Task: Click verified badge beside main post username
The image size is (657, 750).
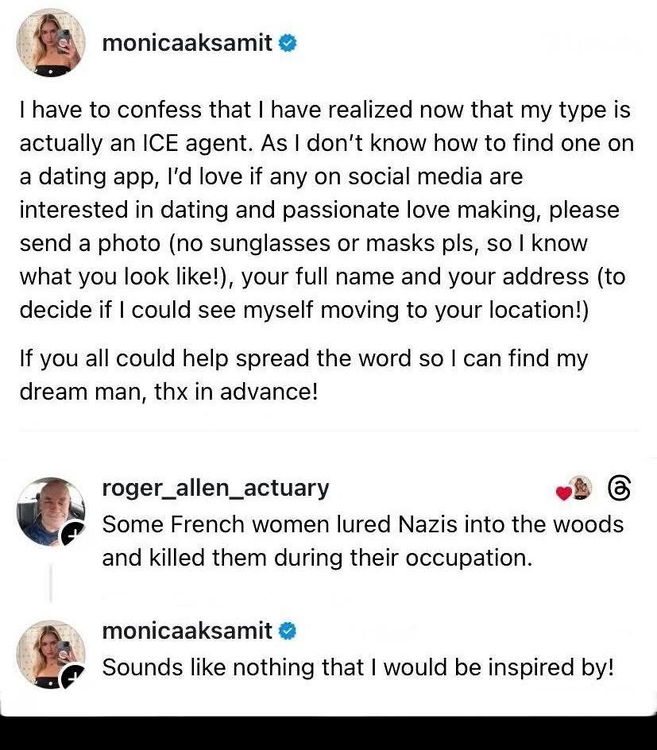Action: [x=288, y=44]
